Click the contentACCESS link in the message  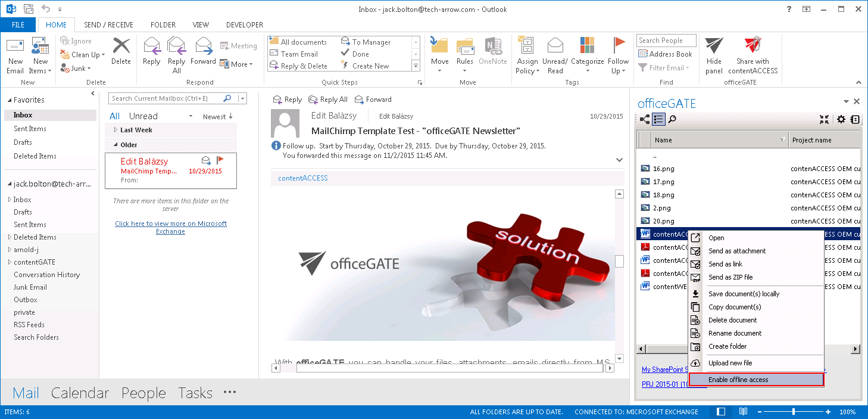pyautogui.click(x=302, y=178)
